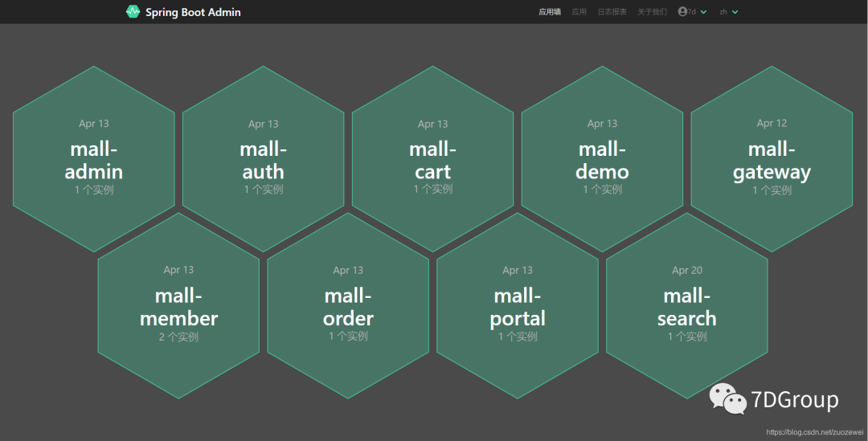Expand the 7d user dropdown arrow
The width and height of the screenshot is (868, 441).
coord(703,12)
